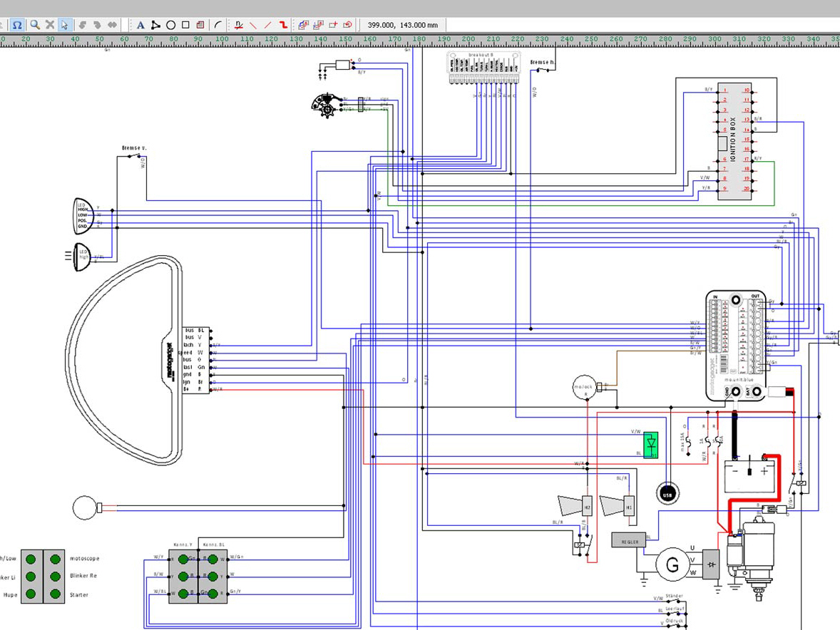Viewport: 840px width, 630px height.
Task: Select the rectangle drawing tool
Action: point(185,25)
